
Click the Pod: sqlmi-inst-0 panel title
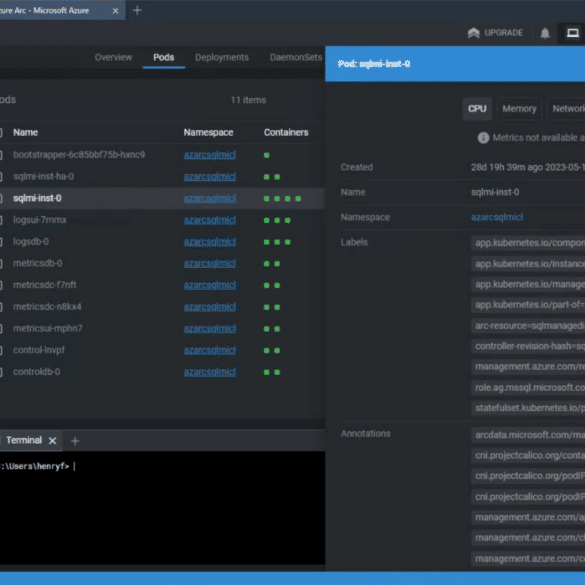click(374, 64)
